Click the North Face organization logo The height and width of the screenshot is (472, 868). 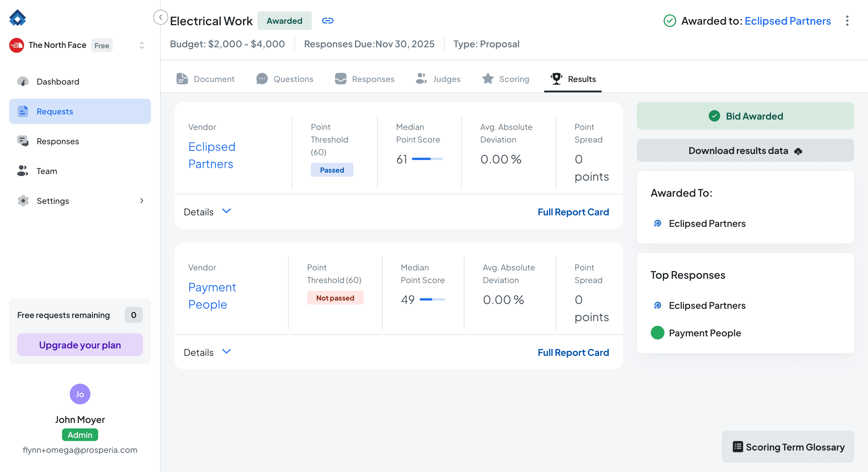pyautogui.click(x=17, y=45)
